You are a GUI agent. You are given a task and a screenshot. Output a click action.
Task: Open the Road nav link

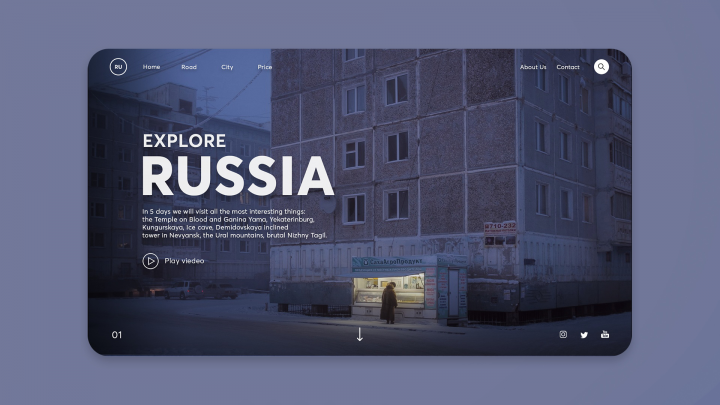(189, 67)
